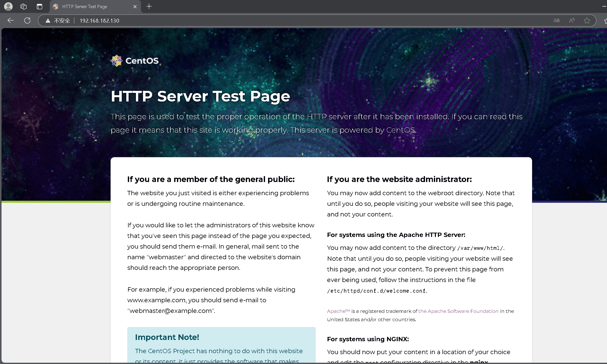Click the /var/www/html/ path text
This screenshot has width=607, height=364.
tap(480, 248)
